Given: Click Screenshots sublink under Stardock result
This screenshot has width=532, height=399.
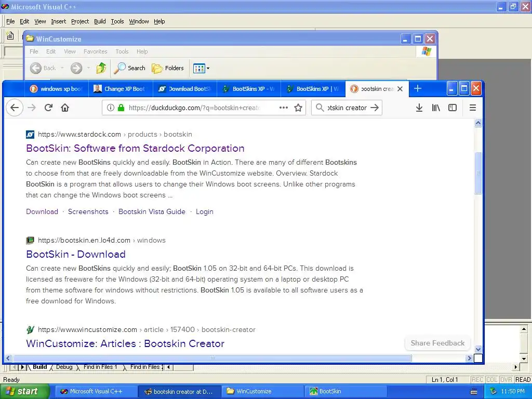Looking at the screenshot, I should tap(88, 212).
